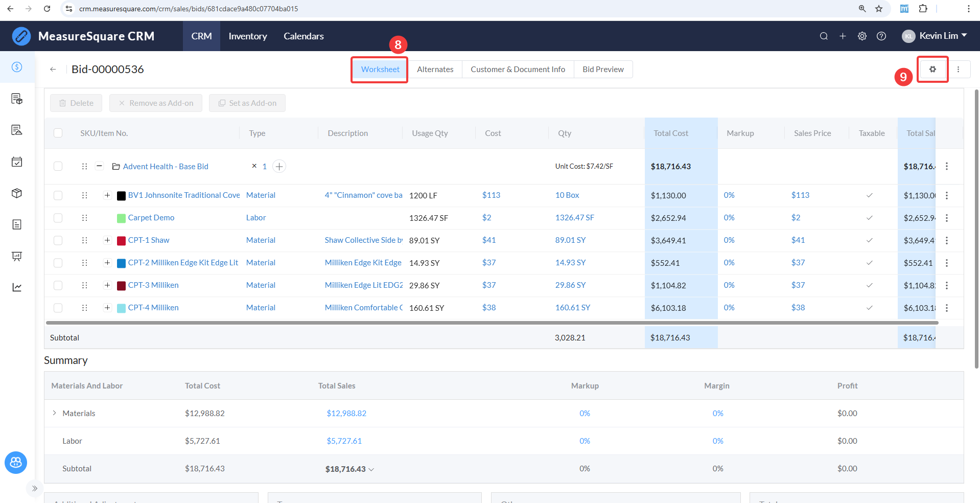Expand the Materials summary row
Screen dimensions: 980x503
tap(55, 413)
